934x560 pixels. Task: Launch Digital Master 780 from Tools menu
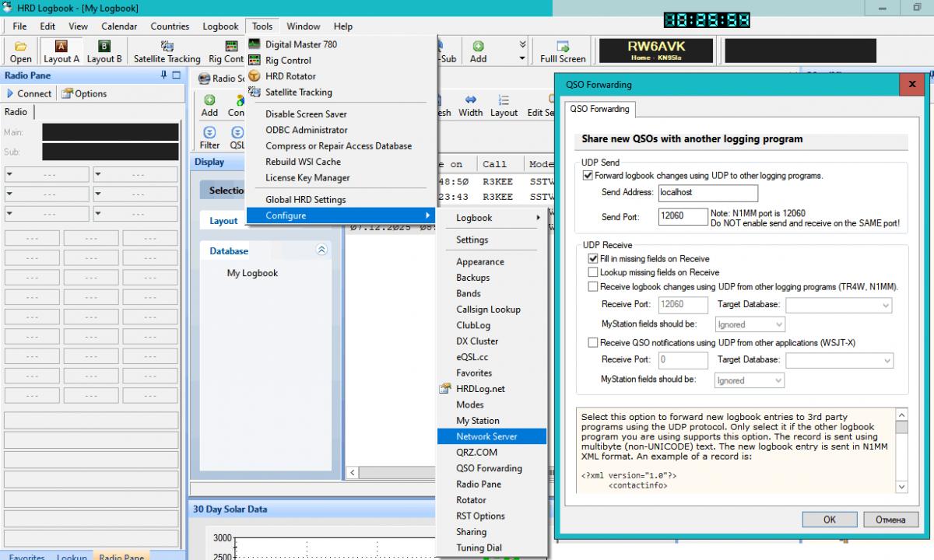click(300, 44)
